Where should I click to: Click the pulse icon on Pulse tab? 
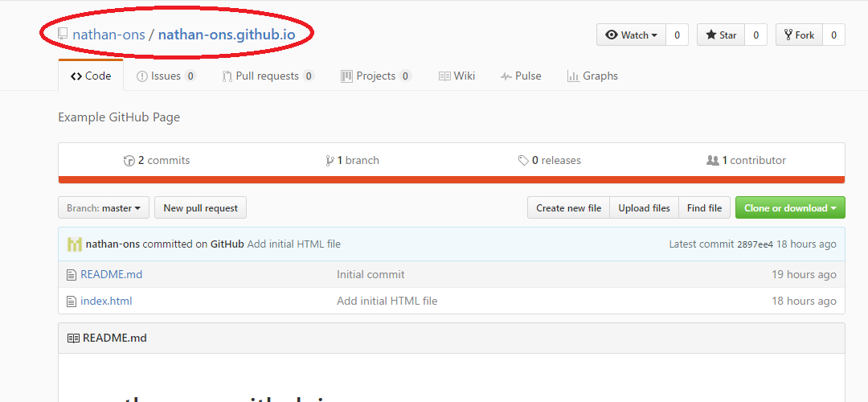[506, 76]
